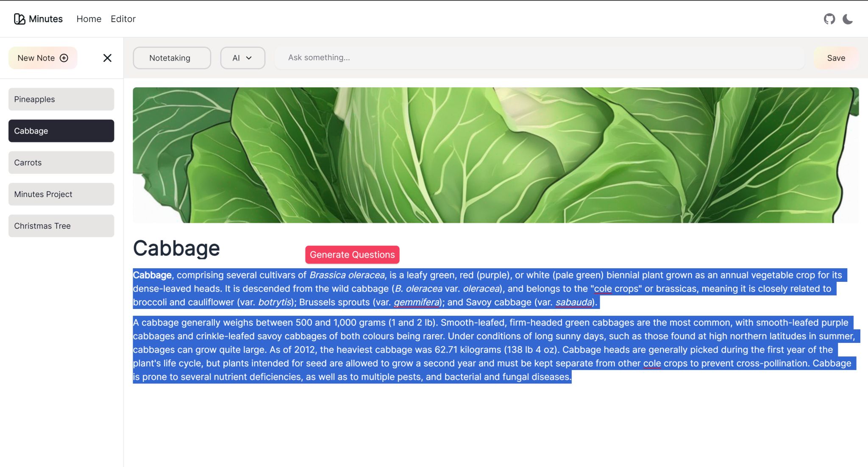Open the Editor page
Viewport: 868px width, 467px height.
[123, 19]
